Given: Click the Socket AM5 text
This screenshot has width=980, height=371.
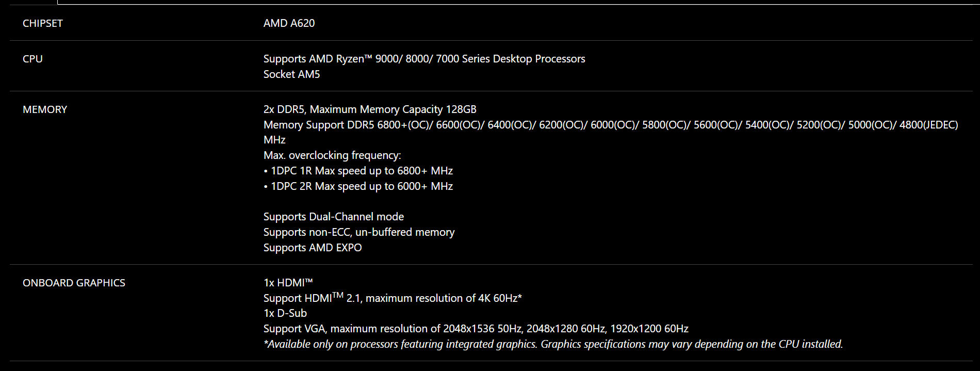Looking at the screenshot, I should [291, 74].
